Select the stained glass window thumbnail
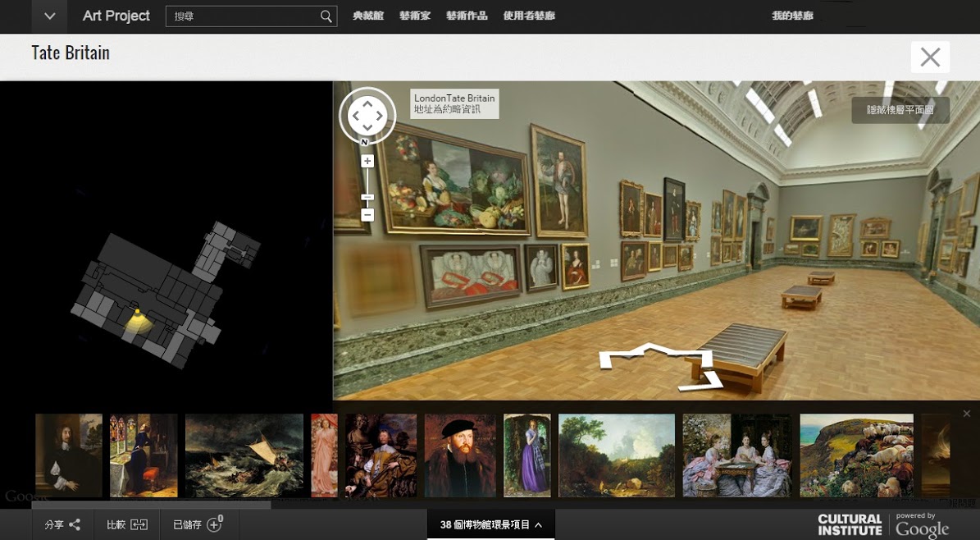The image size is (980, 540). [x=144, y=455]
